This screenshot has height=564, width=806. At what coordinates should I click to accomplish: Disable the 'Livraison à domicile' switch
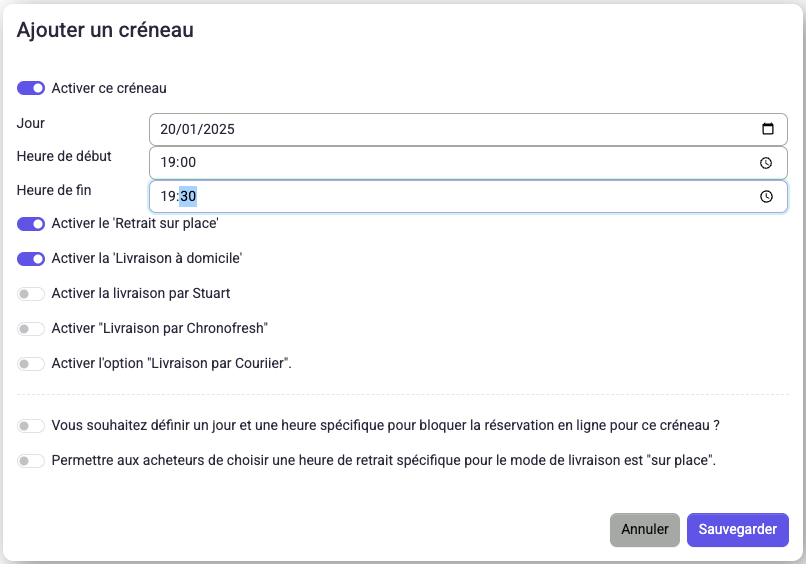31,259
